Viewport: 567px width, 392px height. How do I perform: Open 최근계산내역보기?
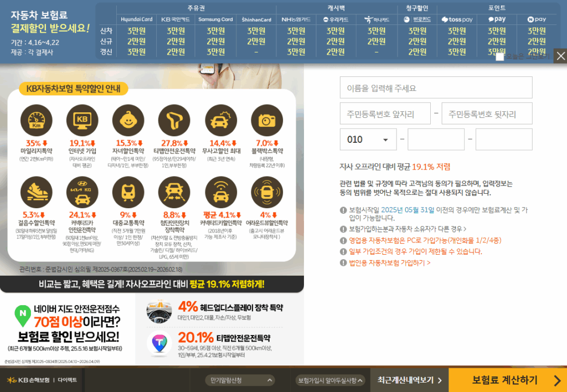pos(409,380)
